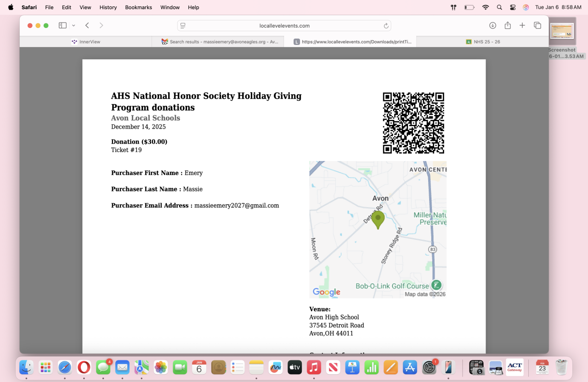Click the venue address 37545 Detroit Road
This screenshot has height=382, width=588.
click(x=337, y=326)
